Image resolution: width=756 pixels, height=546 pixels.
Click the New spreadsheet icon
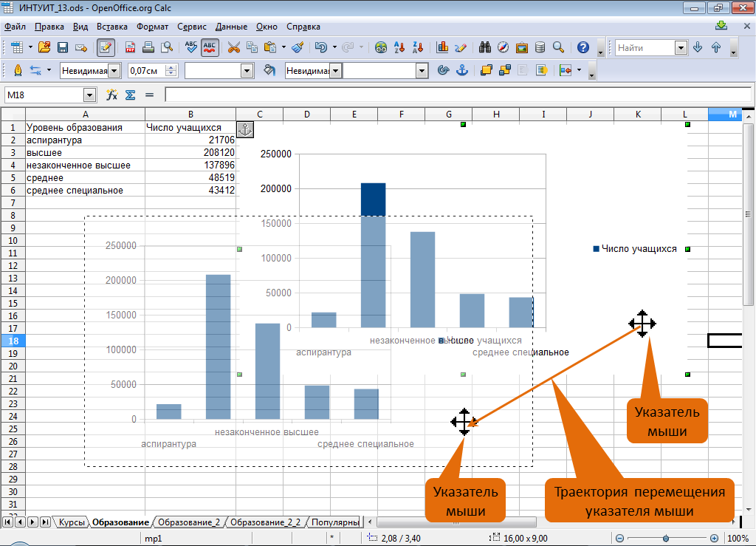point(17,47)
